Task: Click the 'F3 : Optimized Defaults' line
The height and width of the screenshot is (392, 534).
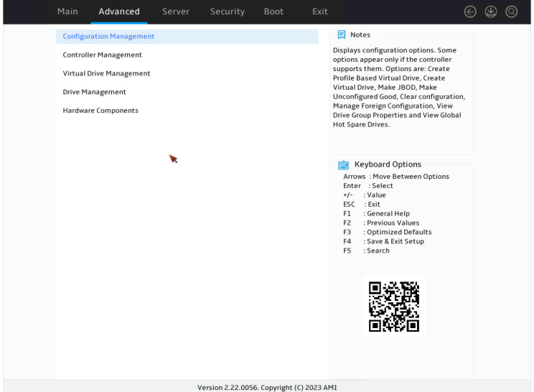Action: point(387,233)
